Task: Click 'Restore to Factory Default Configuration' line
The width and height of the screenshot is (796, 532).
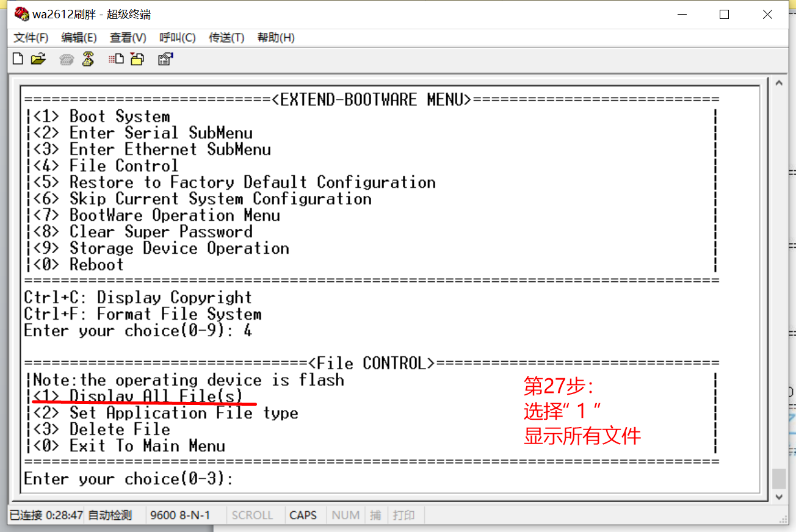Action: click(x=234, y=182)
